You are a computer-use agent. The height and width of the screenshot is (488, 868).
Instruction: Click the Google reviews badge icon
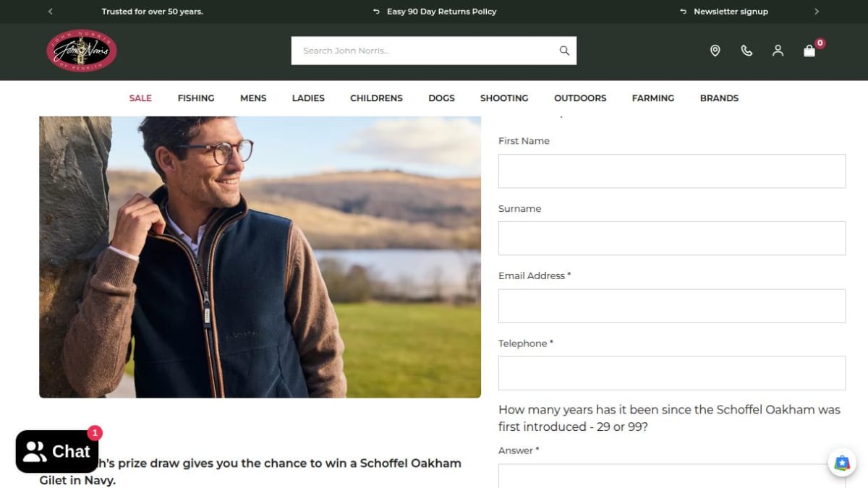tap(842, 463)
